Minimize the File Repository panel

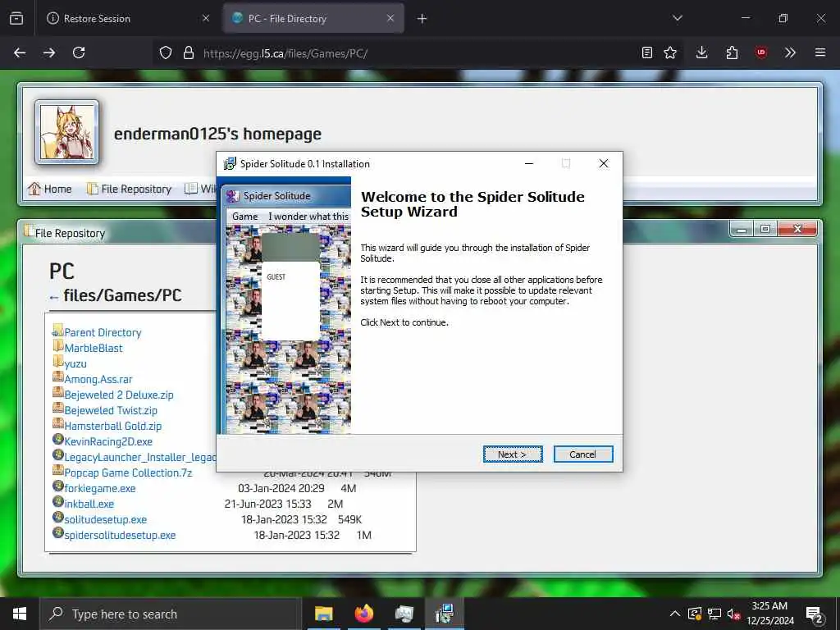tap(742, 230)
